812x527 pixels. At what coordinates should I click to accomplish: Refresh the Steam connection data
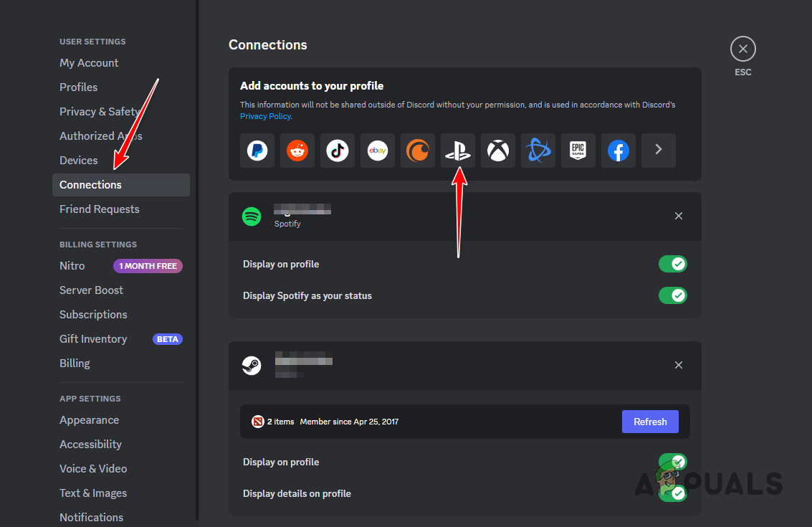[x=650, y=422]
